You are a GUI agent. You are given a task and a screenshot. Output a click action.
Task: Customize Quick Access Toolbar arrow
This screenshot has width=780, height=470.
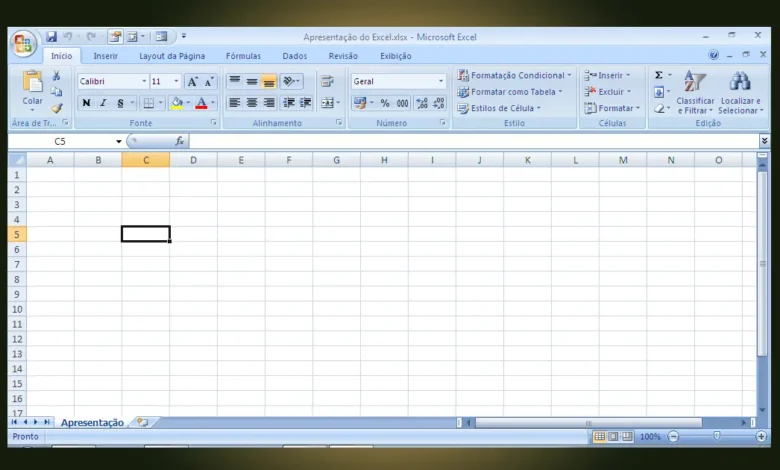pyautogui.click(x=184, y=36)
